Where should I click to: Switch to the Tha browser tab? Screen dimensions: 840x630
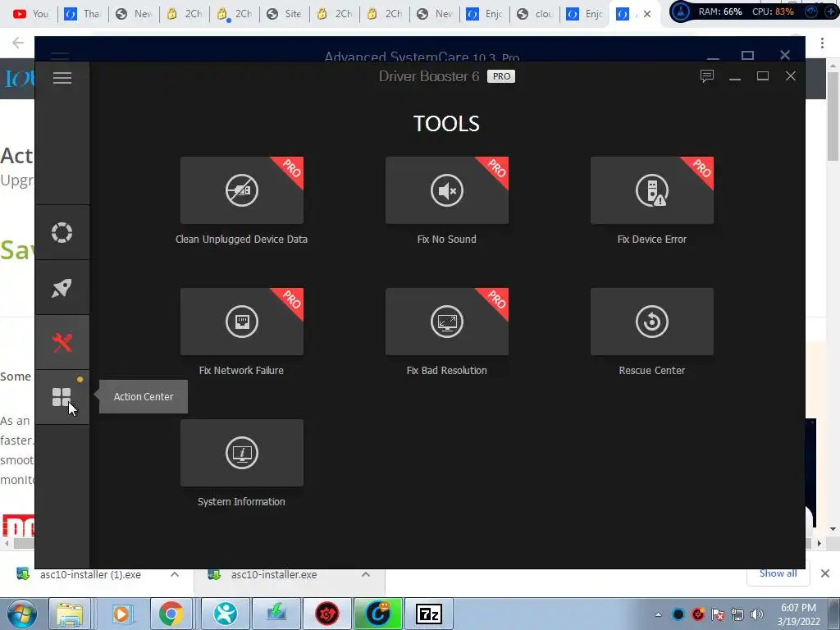coord(81,14)
